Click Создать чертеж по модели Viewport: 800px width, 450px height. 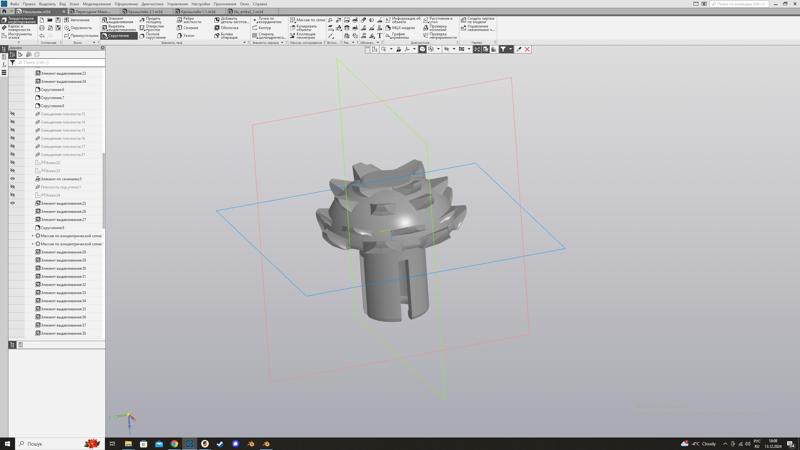click(x=478, y=20)
